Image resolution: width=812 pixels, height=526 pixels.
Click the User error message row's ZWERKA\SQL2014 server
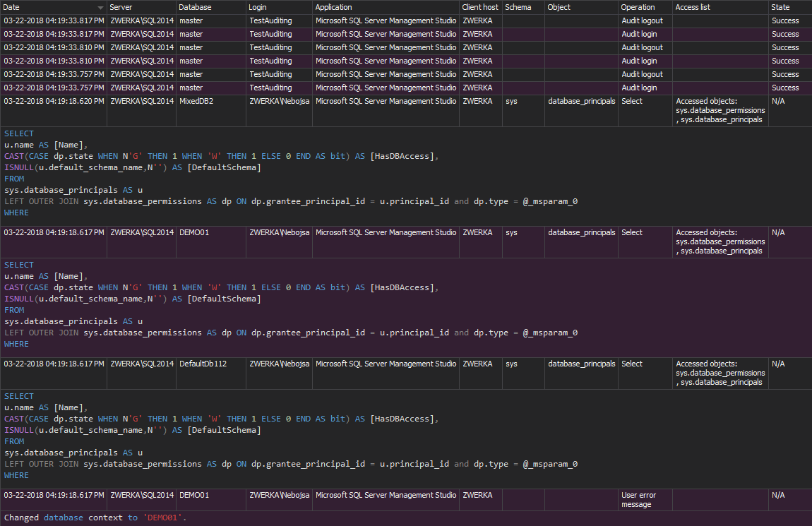(141, 500)
